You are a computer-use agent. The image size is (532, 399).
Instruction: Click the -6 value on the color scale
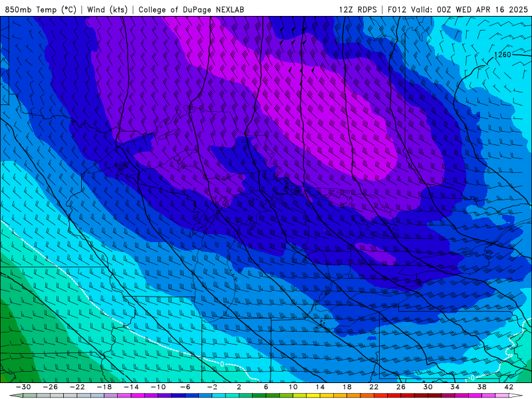coord(186,387)
